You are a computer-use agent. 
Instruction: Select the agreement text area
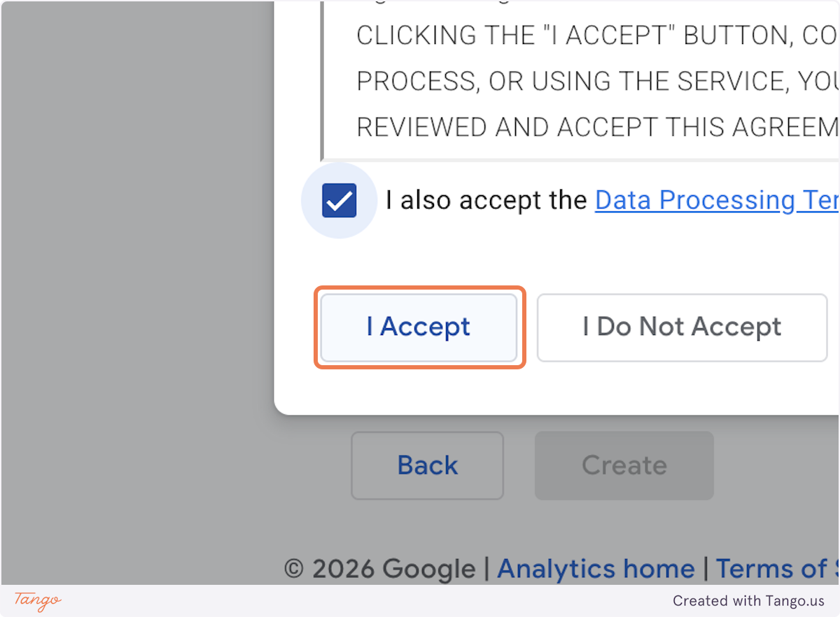pyautogui.click(x=560, y=80)
